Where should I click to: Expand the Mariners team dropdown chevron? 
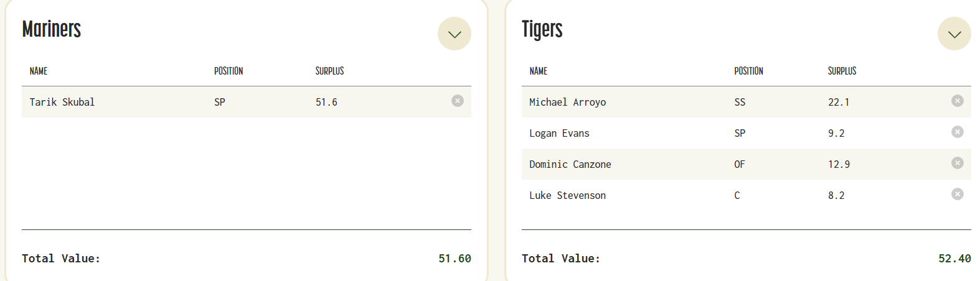coord(455,34)
